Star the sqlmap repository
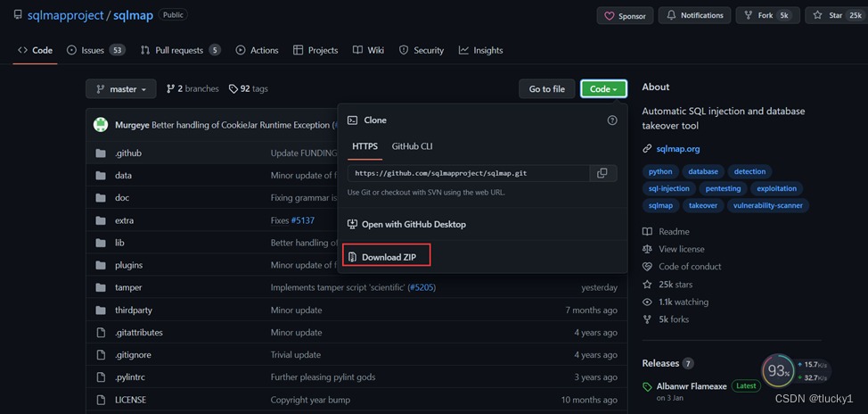 (x=837, y=15)
